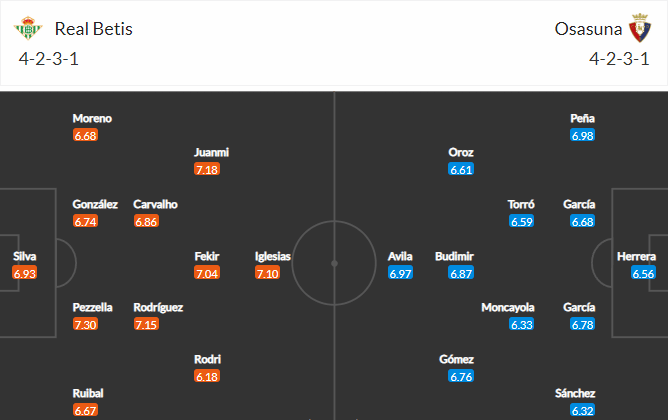The height and width of the screenshot is (420, 668).
Task: Click on player Moncayola
Action: (508, 308)
